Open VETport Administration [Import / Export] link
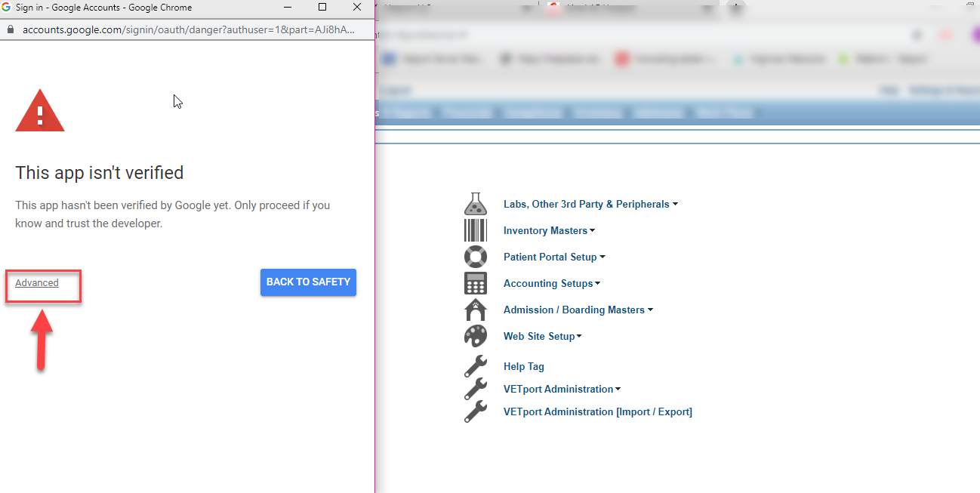Screen dimensions: 980x493 598,411
